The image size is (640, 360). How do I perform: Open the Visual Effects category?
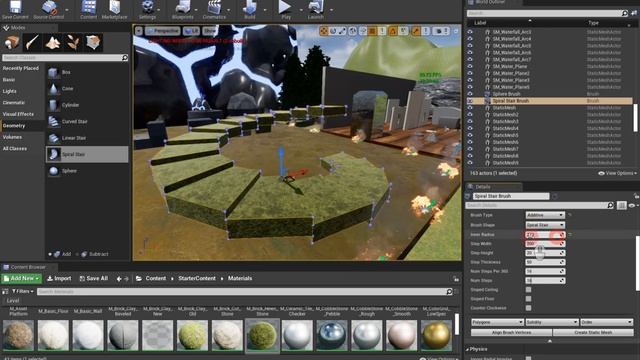point(18,114)
